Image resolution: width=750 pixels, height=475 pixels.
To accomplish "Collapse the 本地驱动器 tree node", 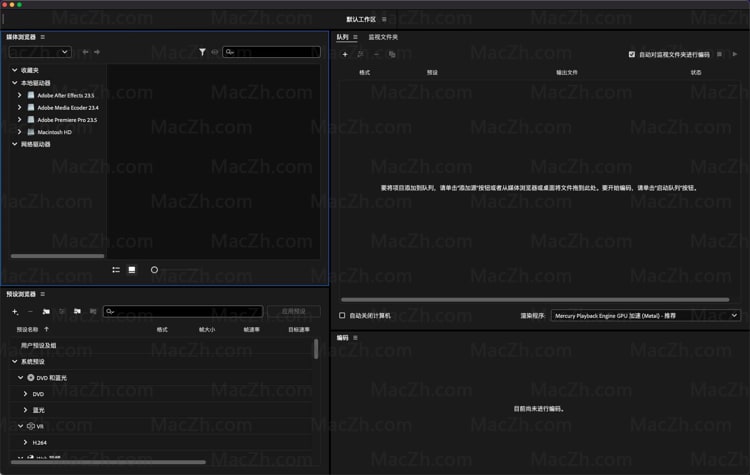I will [x=15, y=83].
